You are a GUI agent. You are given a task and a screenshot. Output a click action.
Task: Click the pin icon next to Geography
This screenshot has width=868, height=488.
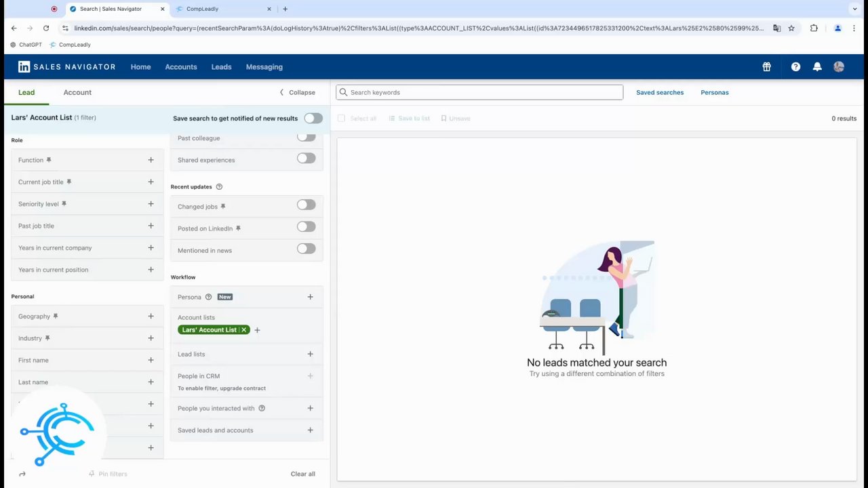56,317
